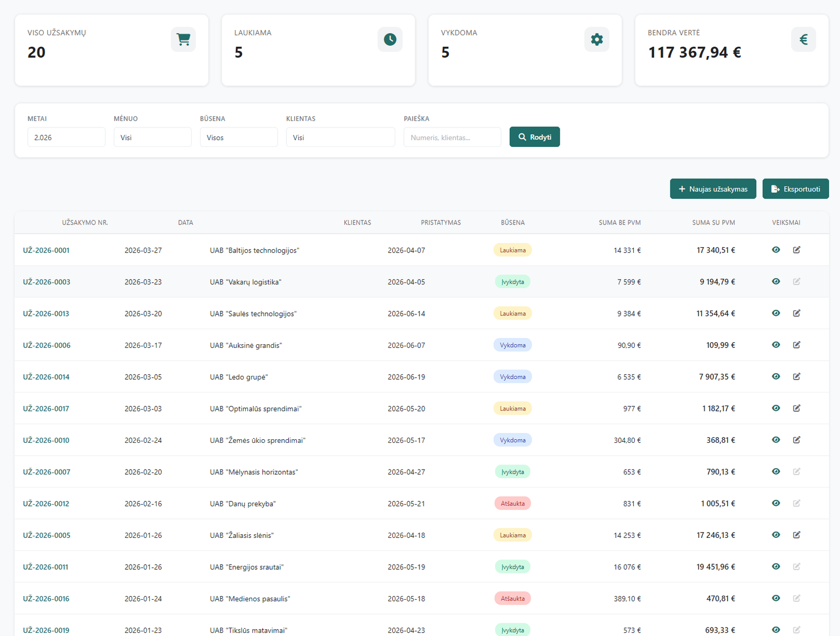This screenshot has height=636, width=840.
Task: Edit order UŽ-2026-0005 using pencil icon
Action: click(x=796, y=535)
